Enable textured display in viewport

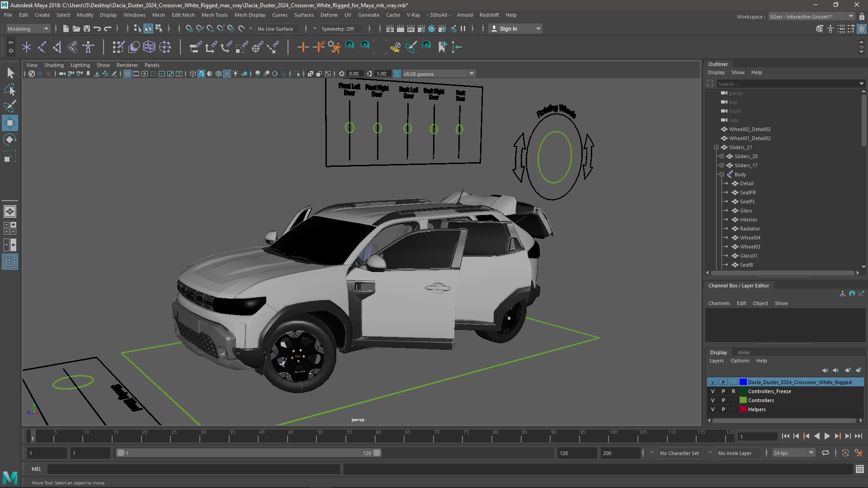227,74
